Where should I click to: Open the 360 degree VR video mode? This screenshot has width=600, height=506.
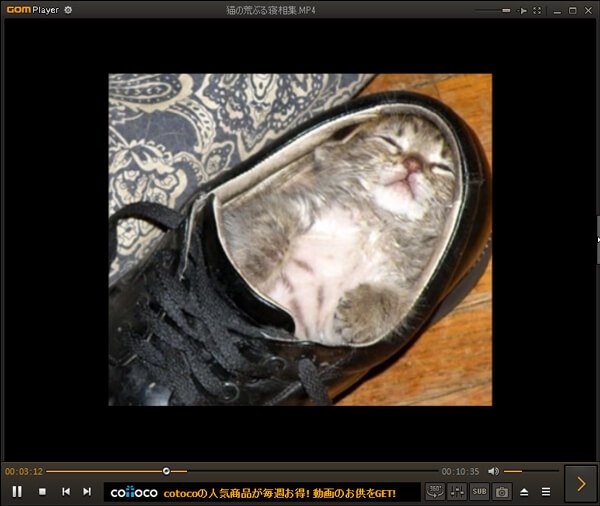pos(435,491)
